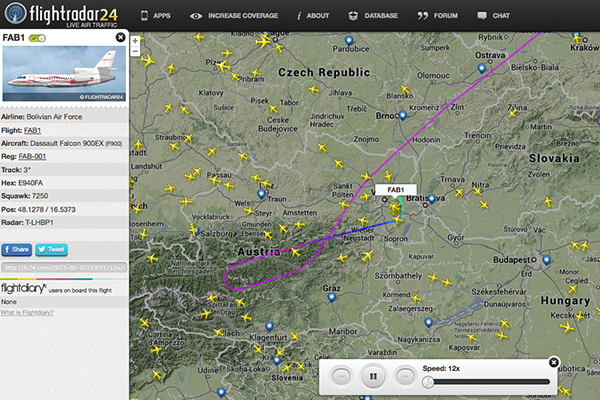
Task: Open the Database menu
Action: pos(373,16)
